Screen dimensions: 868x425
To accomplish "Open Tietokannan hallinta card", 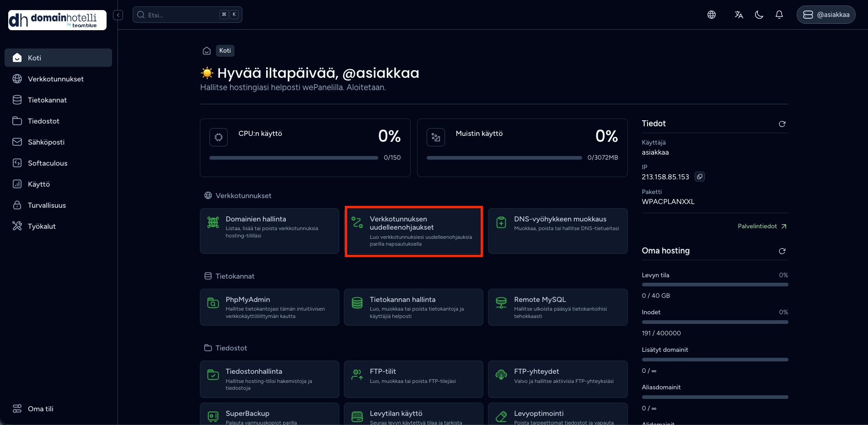I will 413,307.
